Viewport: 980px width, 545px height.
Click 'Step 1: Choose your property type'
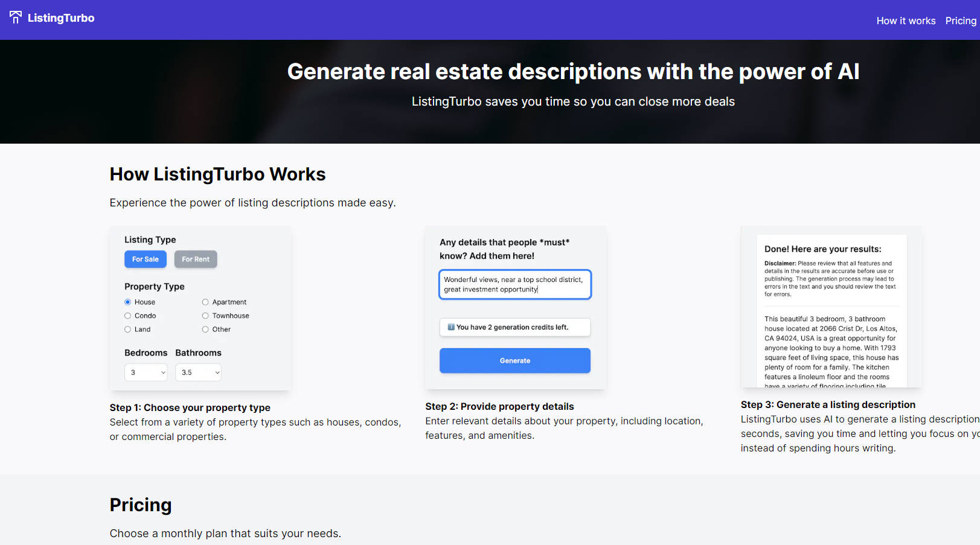190,408
